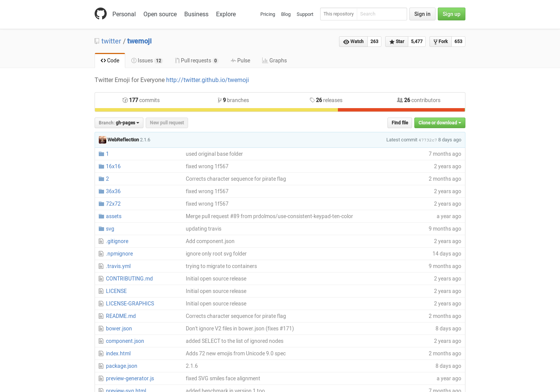560x392 pixels.
Task: Open the twemoji repository name link
Action: click(139, 41)
